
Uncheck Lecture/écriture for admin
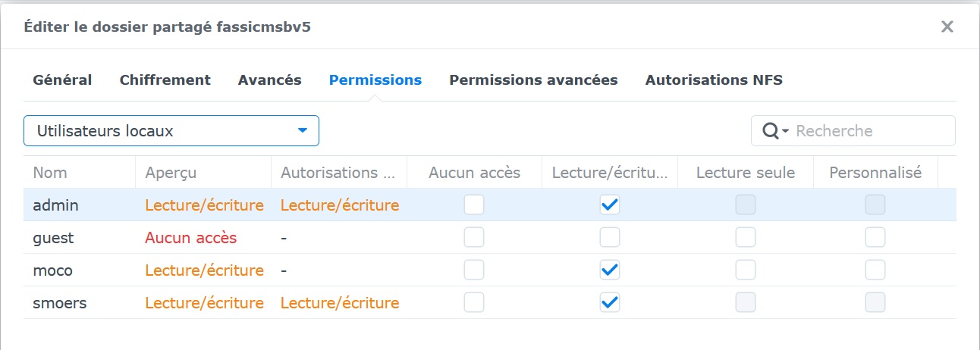tap(610, 205)
